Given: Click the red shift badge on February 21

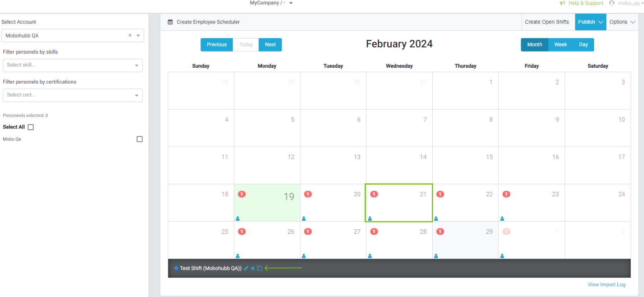Looking at the screenshot, I should point(374,194).
